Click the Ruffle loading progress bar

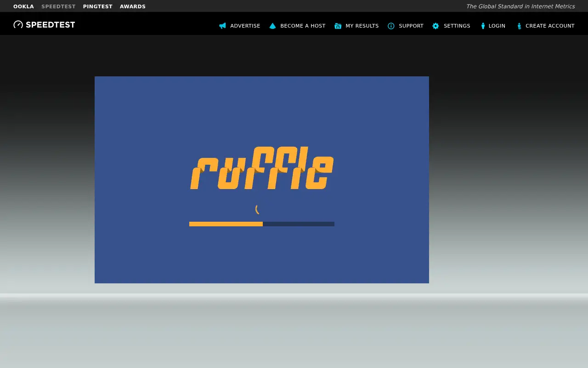pyautogui.click(x=262, y=224)
